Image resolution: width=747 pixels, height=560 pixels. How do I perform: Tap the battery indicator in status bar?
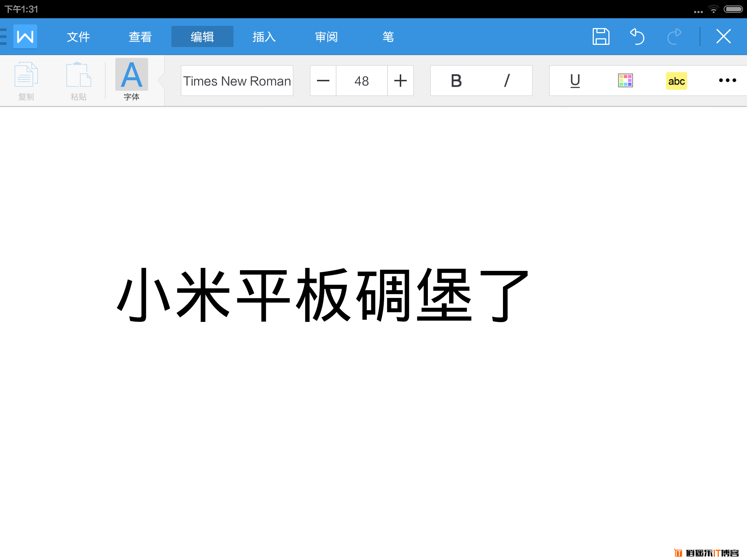tap(733, 9)
